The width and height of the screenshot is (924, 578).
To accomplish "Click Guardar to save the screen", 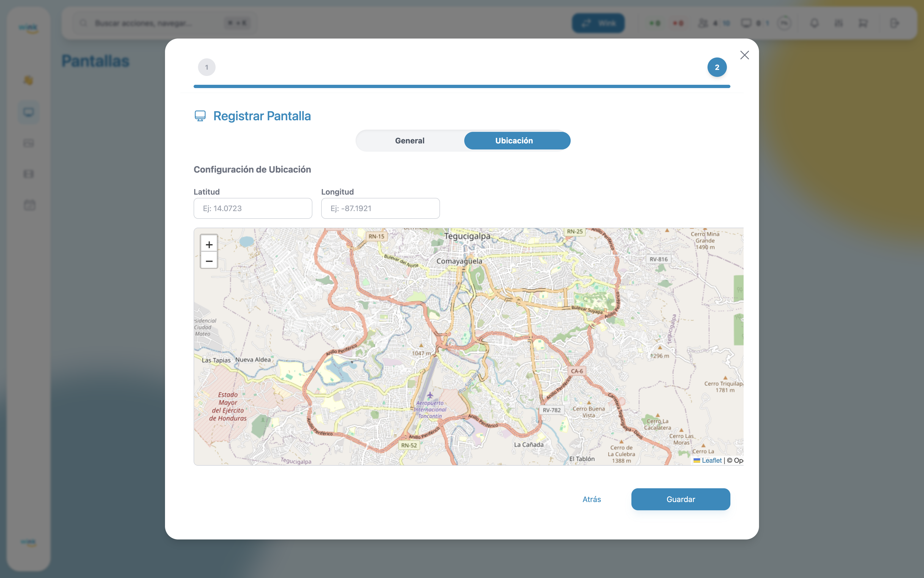I will [x=680, y=499].
